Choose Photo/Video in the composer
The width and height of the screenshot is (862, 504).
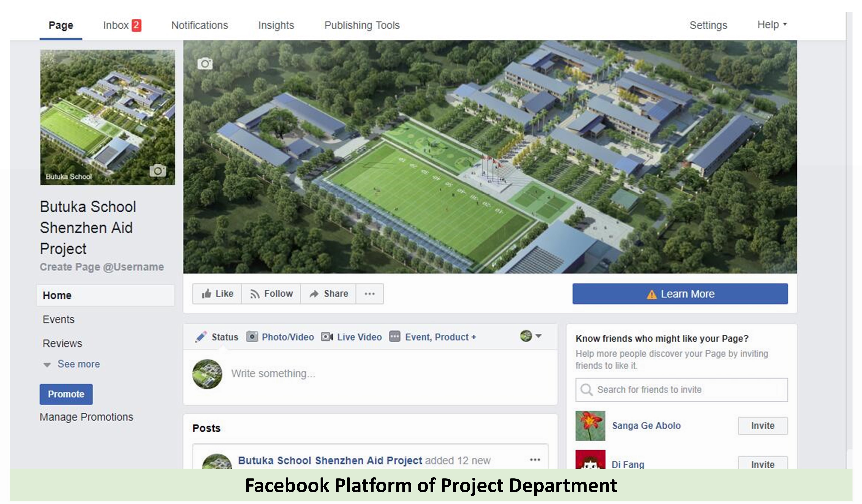[280, 337]
